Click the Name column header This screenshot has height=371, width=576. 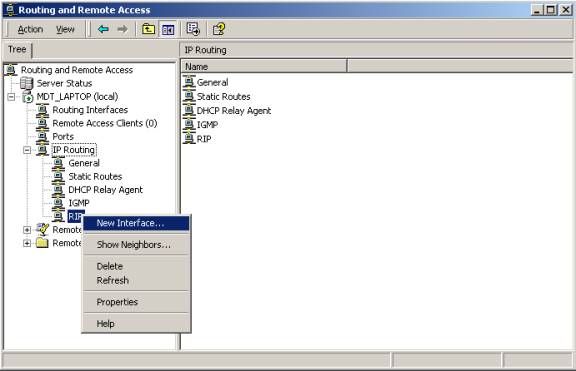[x=264, y=66]
